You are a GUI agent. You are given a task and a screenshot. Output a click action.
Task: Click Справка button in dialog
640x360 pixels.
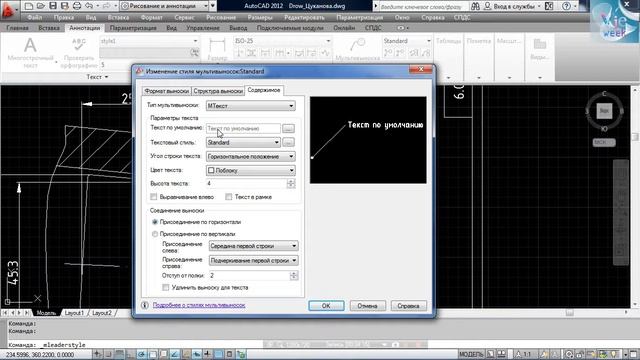tap(408, 306)
